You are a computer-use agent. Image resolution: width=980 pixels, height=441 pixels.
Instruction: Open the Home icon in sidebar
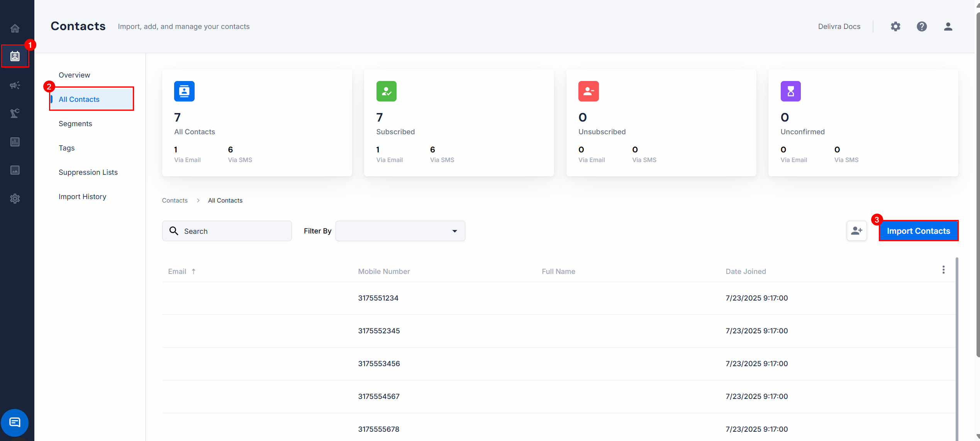tap(15, 28)
